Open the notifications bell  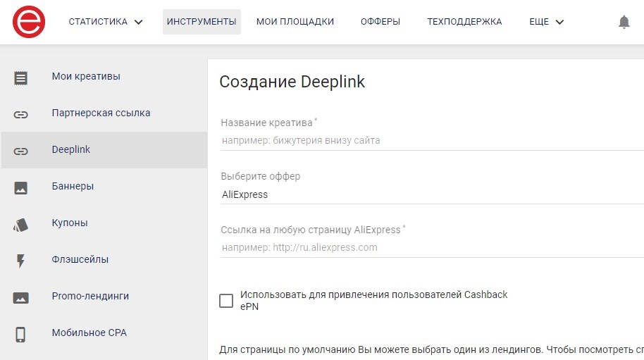tap(624, 22)
